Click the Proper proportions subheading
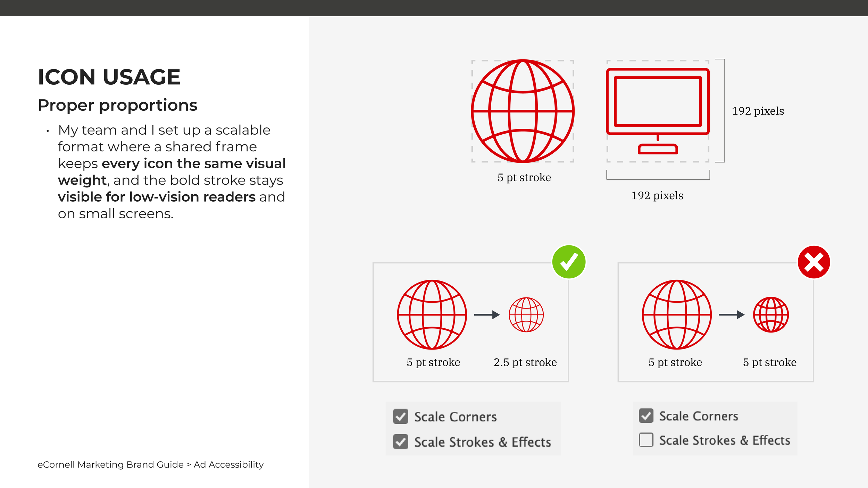Image resolution: width=868 pixels, height=488 pixels. click(x=117, y=105)
